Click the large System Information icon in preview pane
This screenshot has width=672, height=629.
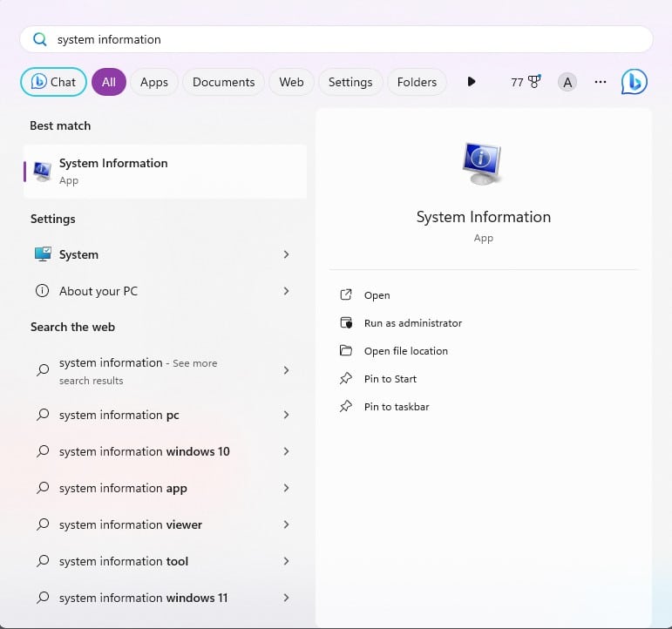point(483,163)
